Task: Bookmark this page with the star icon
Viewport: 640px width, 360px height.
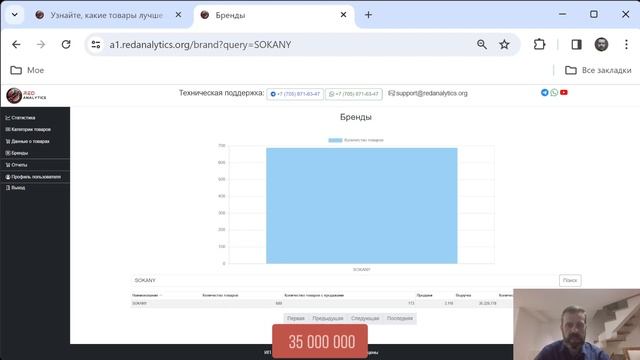Action: (x=504, y=44)
